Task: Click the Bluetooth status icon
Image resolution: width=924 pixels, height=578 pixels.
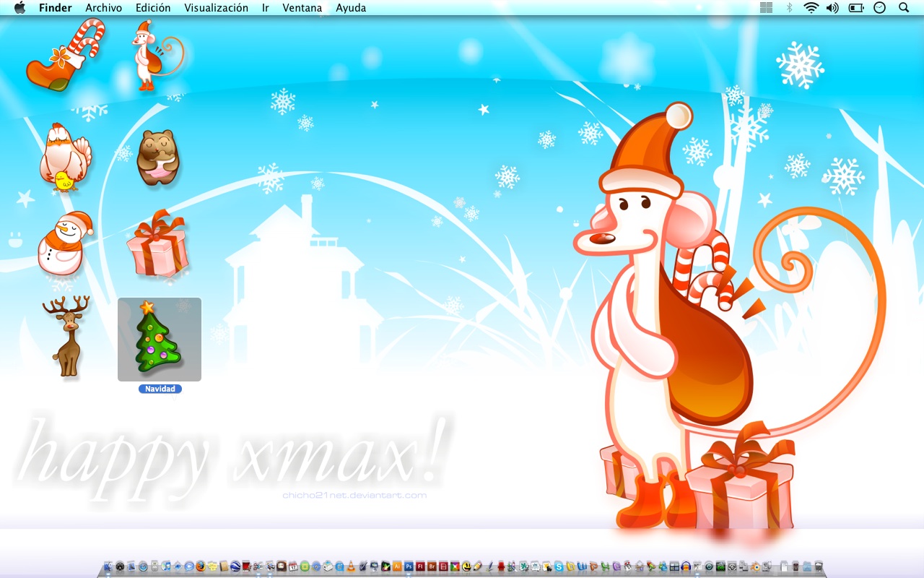Action: tap(788, 8)
